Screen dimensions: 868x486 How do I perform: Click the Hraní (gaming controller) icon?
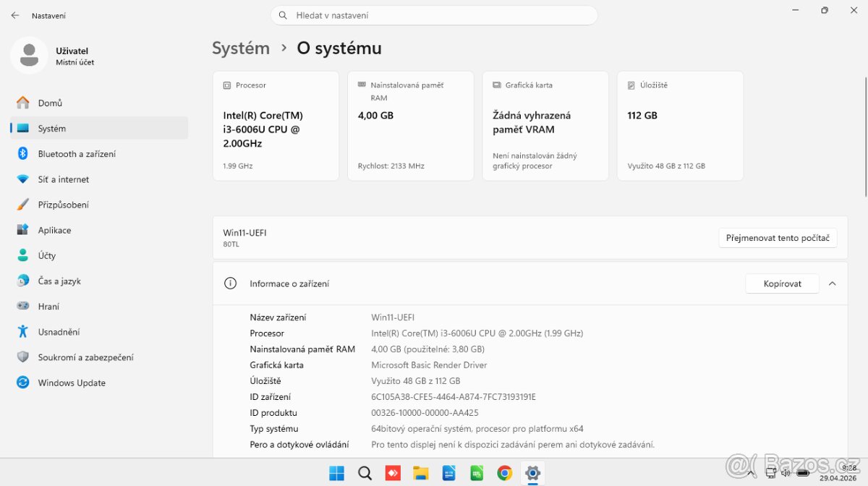pos(22,306)
